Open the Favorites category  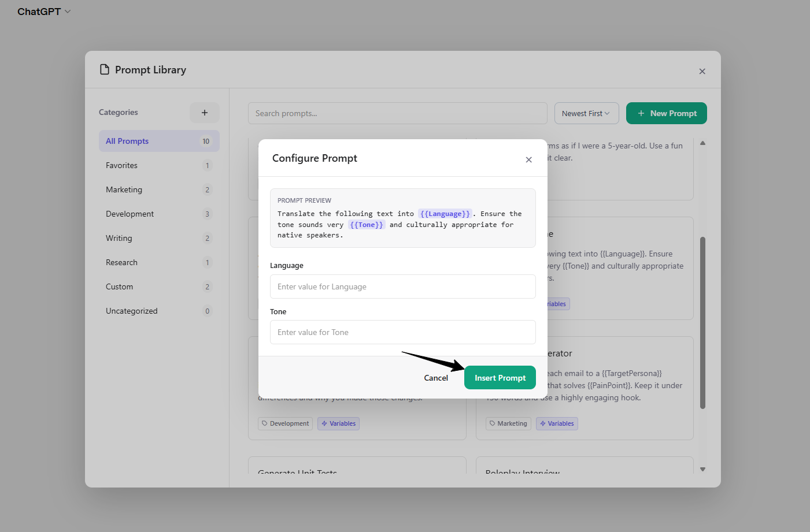[x=159, y=165]
